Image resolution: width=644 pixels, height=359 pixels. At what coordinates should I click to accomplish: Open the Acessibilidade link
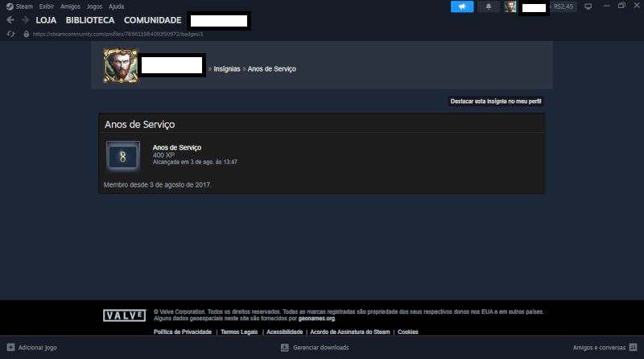click(x=285, y=332)
